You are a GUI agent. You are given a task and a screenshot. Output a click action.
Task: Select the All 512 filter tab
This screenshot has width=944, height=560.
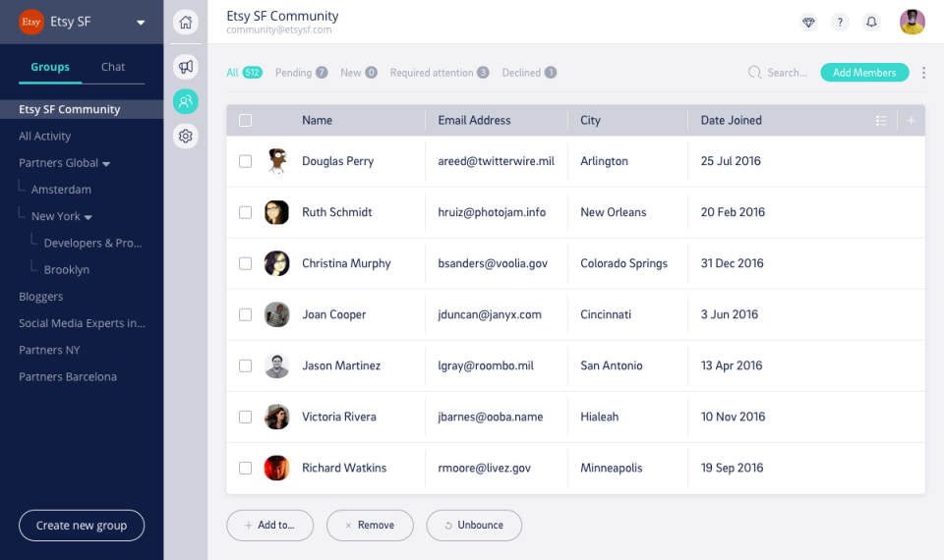pos(244,73)
